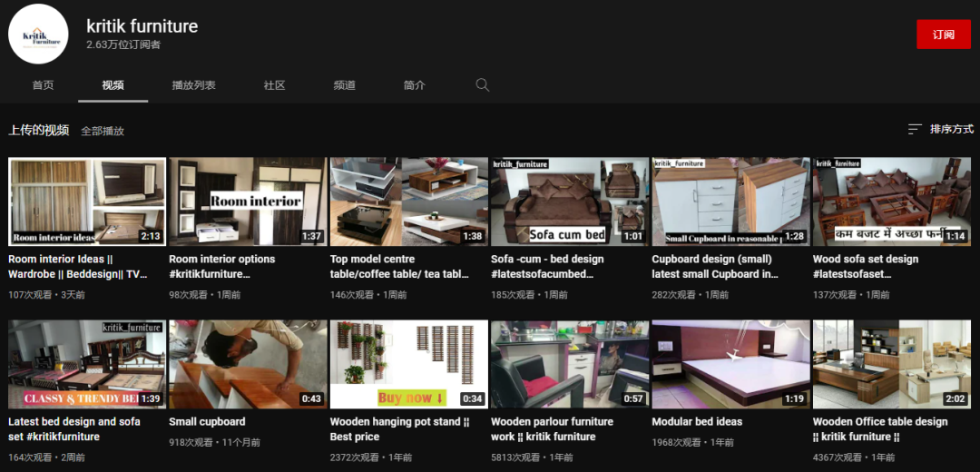Open the Small Cupboard design thumbnail
Image resolution: width=980 pixels, height=472 pixels.
point(730,202)
